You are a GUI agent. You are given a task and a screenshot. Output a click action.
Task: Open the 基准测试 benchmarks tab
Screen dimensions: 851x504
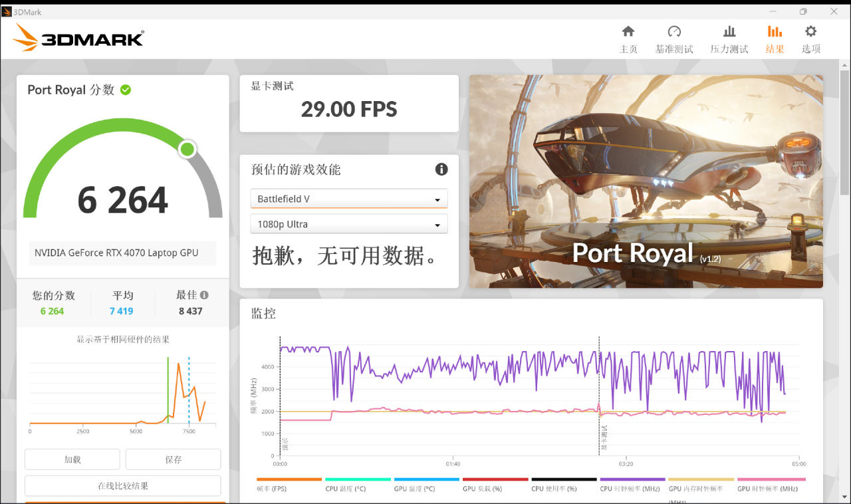click(x=674, y=40)
